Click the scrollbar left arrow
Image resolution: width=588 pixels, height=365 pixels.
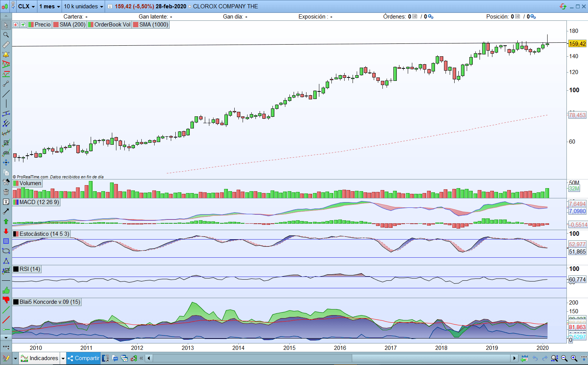point(149,358)
